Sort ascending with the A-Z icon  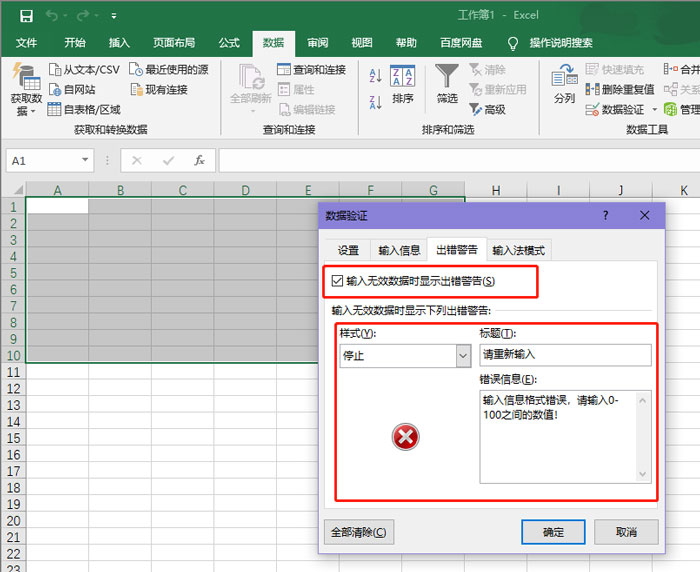pyautogui.click(x=375, y=75)
